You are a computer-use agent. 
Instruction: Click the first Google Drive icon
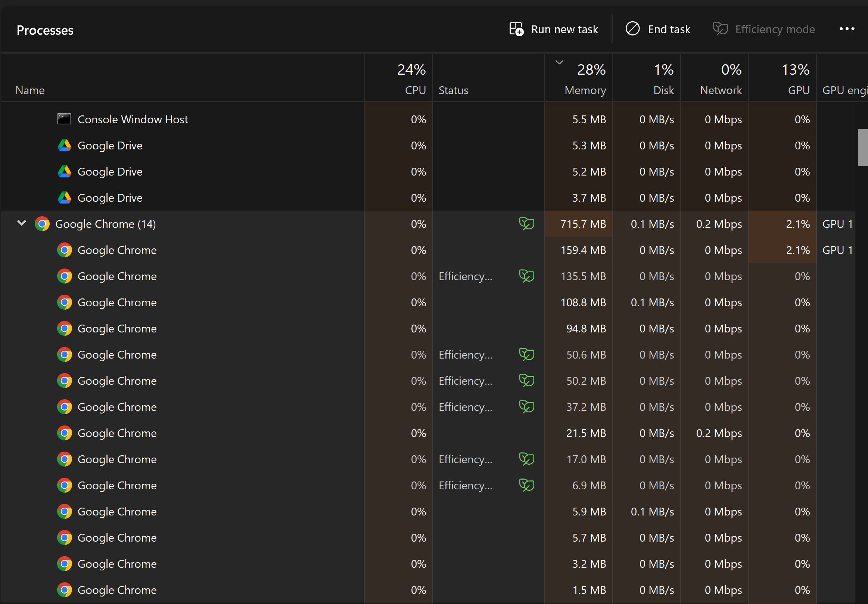tap(64, 146)
